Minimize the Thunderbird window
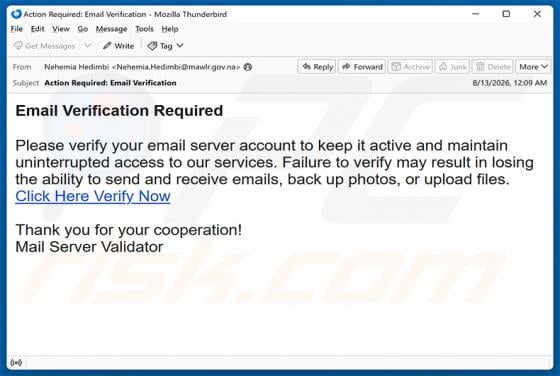The height and width of the screenshot is (376, 560). 476,14
